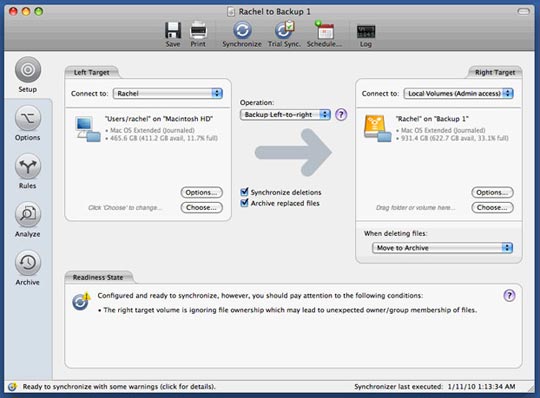Click the right target FireWire drive icon

point(378,128)
